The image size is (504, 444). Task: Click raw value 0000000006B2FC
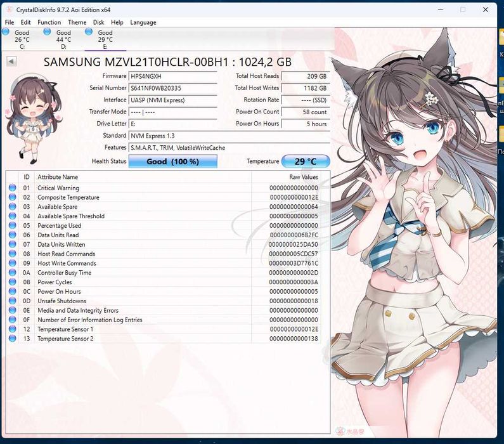tap(294, 235)
